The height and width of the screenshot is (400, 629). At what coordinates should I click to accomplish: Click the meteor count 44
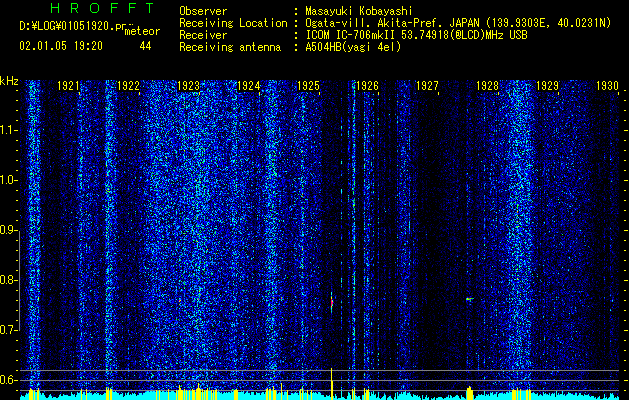[145, 46]
